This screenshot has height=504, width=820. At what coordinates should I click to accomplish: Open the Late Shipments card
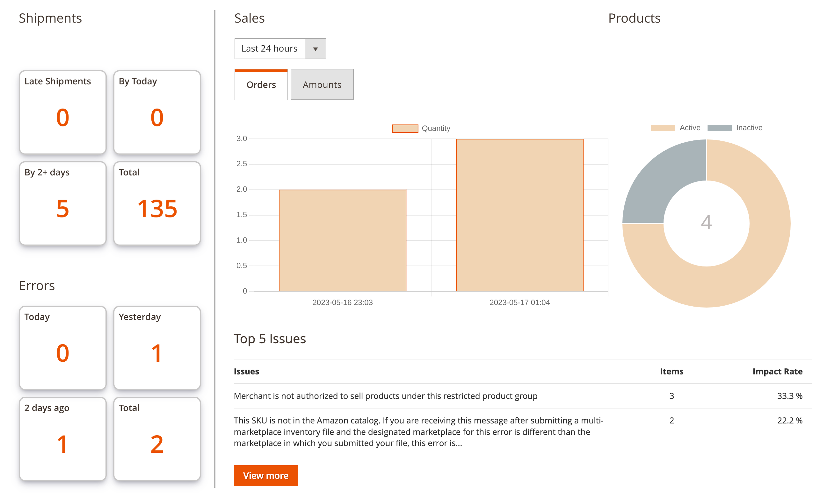tap(63, 112)
